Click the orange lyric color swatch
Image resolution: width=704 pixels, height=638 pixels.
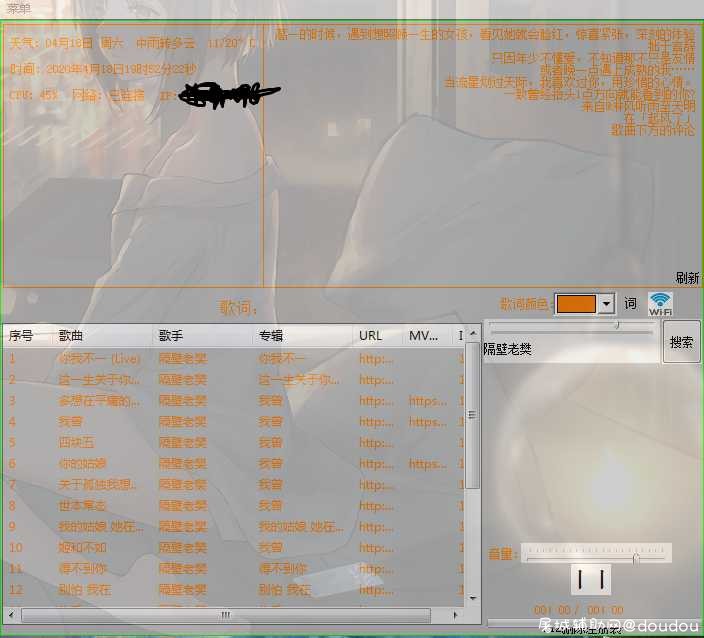click(x=576, y=304)
